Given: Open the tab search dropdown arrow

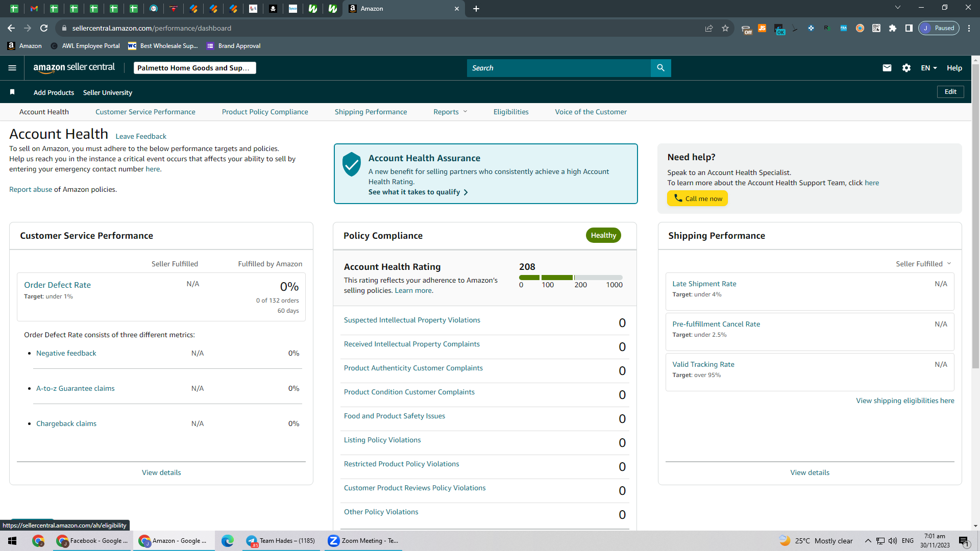Looking at the screenshot, I should point(898,8).
